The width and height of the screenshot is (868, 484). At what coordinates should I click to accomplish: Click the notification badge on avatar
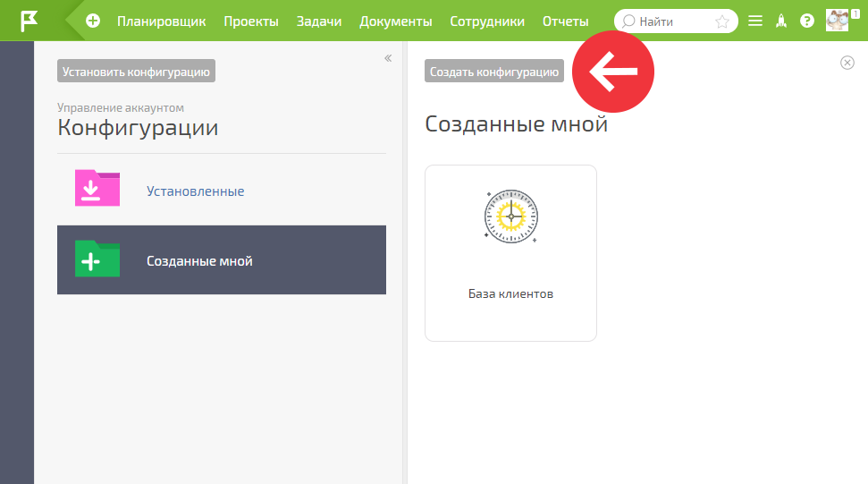pyautogui.click(x=855, y=14)
